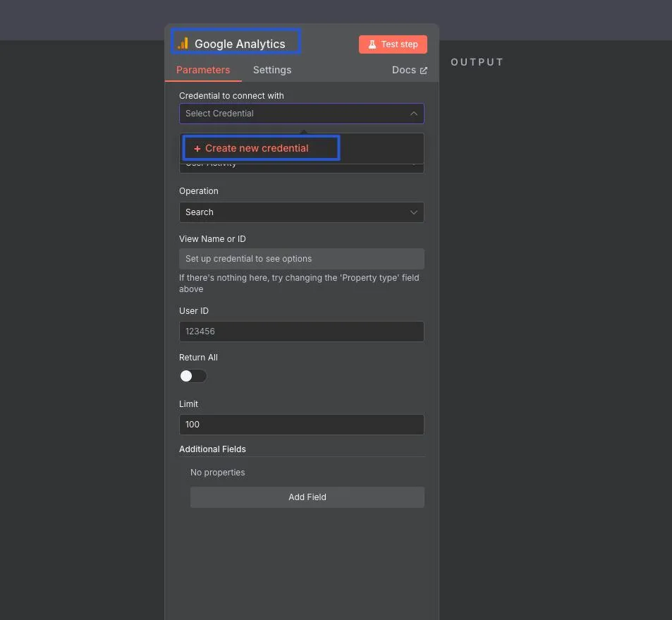Image resolution: width=672 pixels, height=620 pixels.
Task: Choose Create new credential option
Action: [x=257, y=148]
